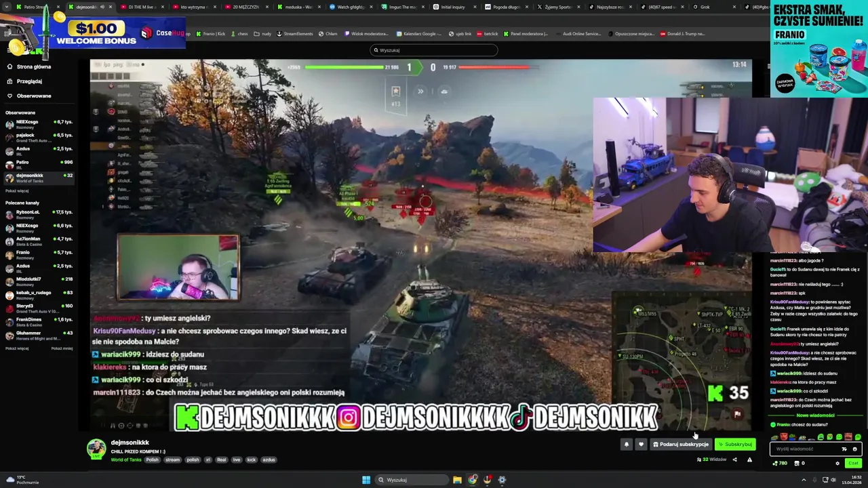Screen dimensions: 868x488
Task: Click Podaruj subskrypcje button
Action: (x=681, y=445)
